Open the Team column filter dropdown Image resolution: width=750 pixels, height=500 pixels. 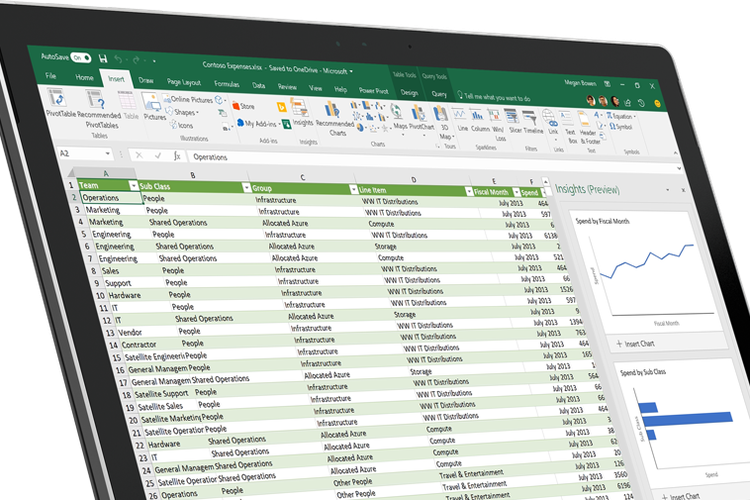click(133, 186)
